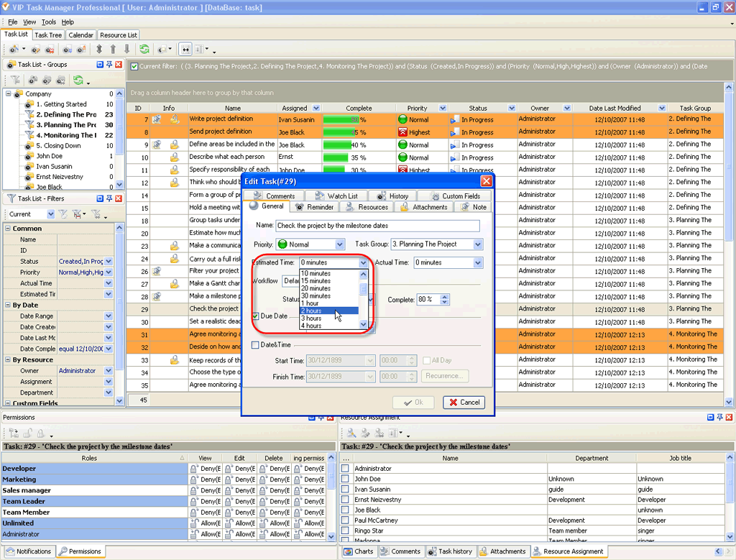This screenshot has width=736, height=560.
Task: Open the Current filter selector dropdown
Action: tap(51, 214)
